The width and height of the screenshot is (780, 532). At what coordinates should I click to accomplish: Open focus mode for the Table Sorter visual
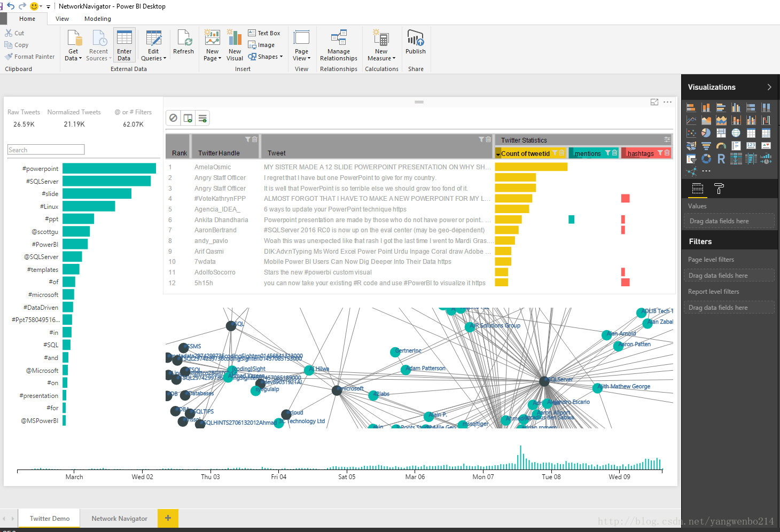coord(654,102)
